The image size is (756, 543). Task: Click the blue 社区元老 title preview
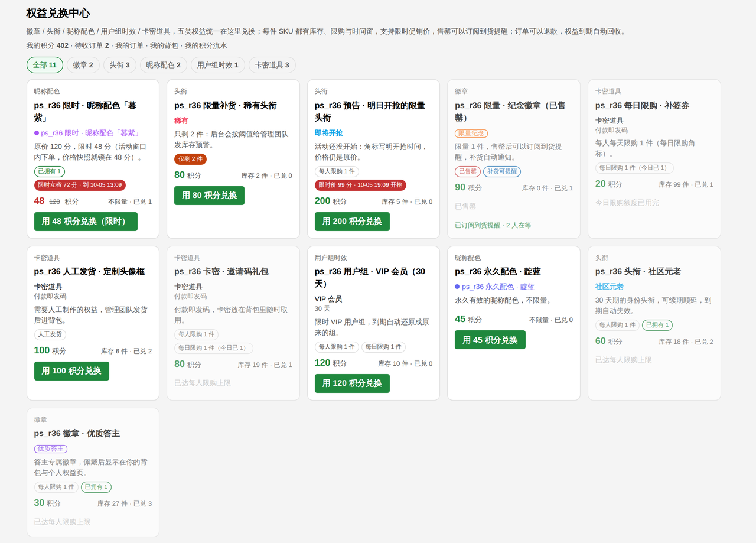point(610,287)
